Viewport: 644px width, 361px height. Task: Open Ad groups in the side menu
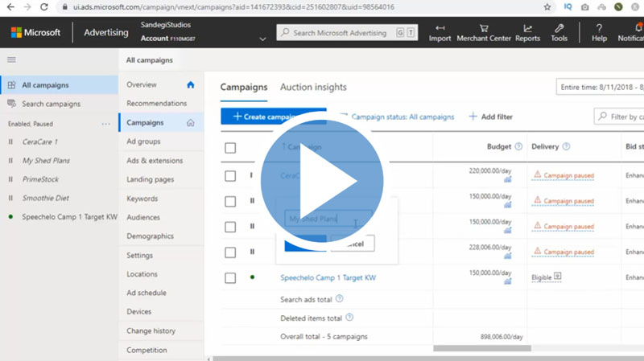(x=143, y=142)
